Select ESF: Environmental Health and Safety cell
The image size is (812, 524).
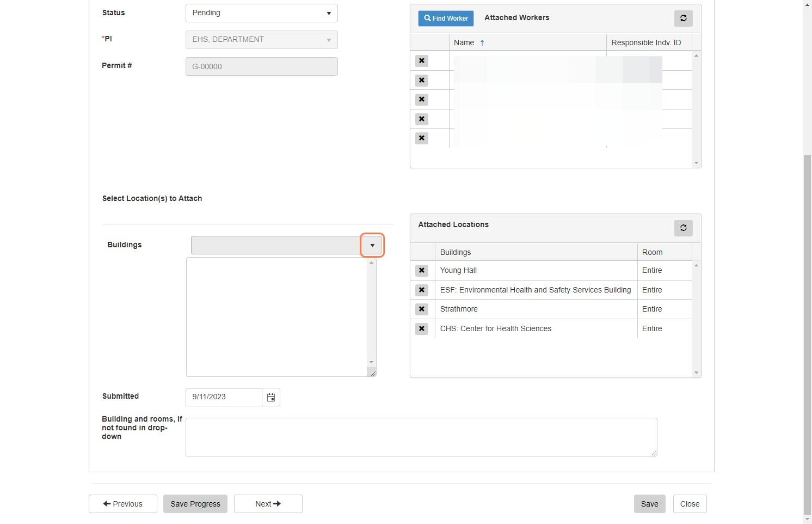click(536, 290)
